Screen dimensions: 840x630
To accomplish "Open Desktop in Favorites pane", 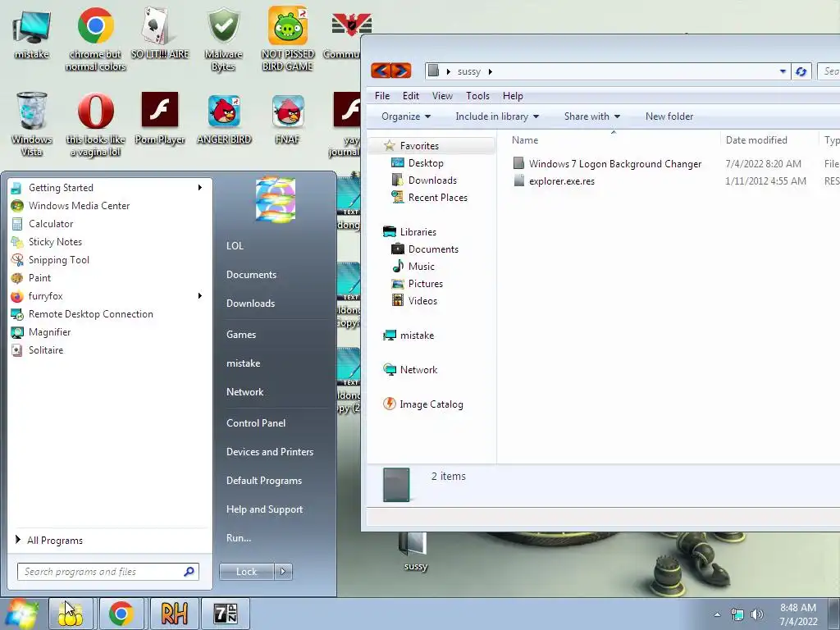I will pos(426,163).
